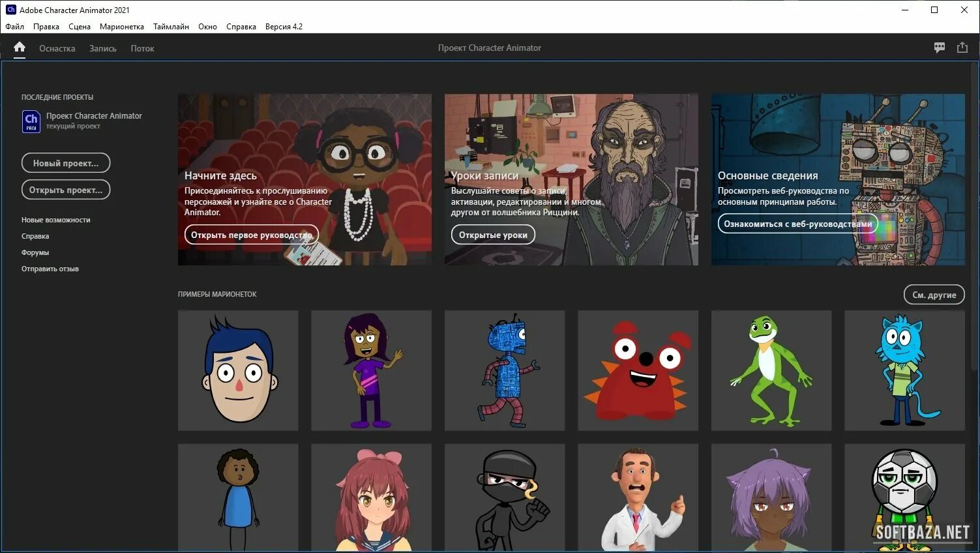Open the blue circuit robot running puppet
Image resolution: width=980 pixels, height=553 pixels.
pos(505,370)
